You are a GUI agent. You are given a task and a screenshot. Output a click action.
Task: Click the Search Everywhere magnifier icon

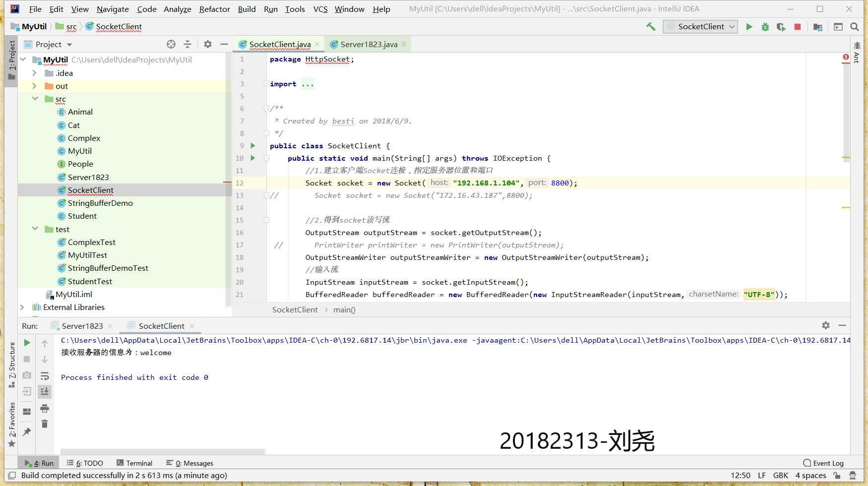855,27
